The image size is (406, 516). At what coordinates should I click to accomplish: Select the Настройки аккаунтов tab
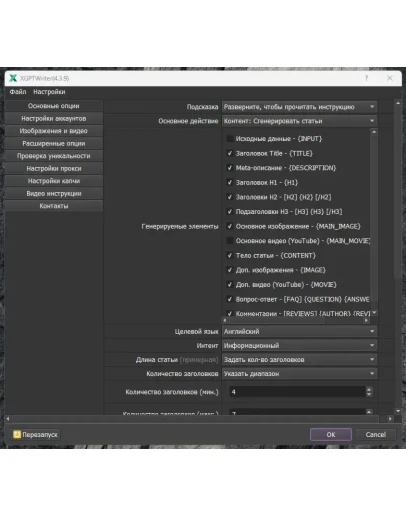click(54, 118)
